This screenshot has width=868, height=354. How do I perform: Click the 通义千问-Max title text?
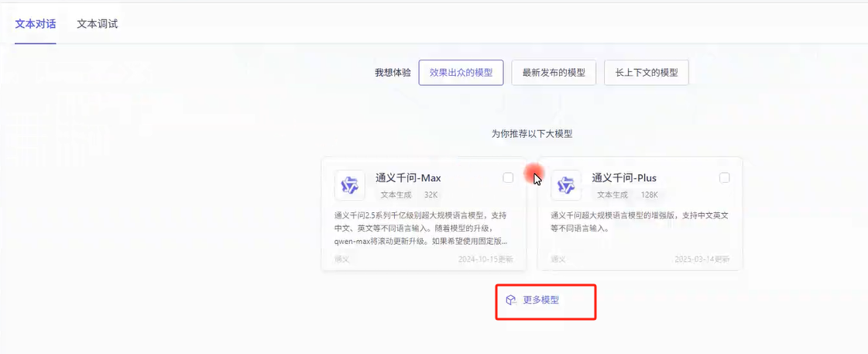pos(408,178)
